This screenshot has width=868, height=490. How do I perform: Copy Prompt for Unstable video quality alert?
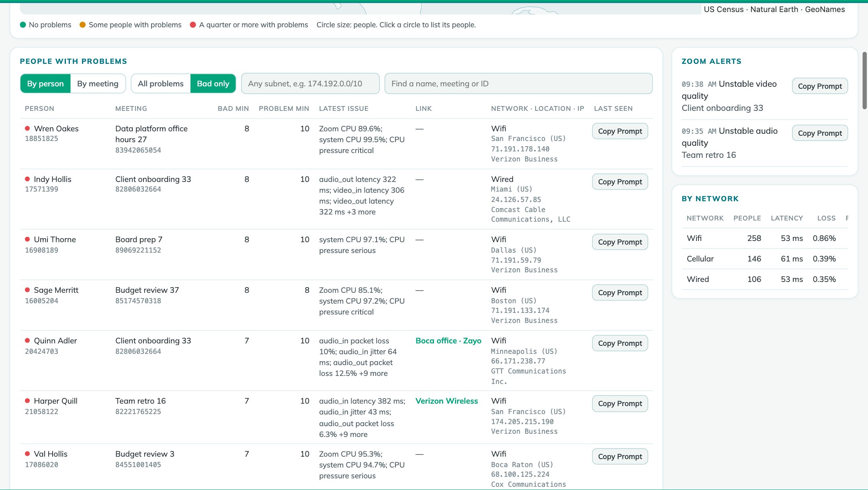point(820,86)
